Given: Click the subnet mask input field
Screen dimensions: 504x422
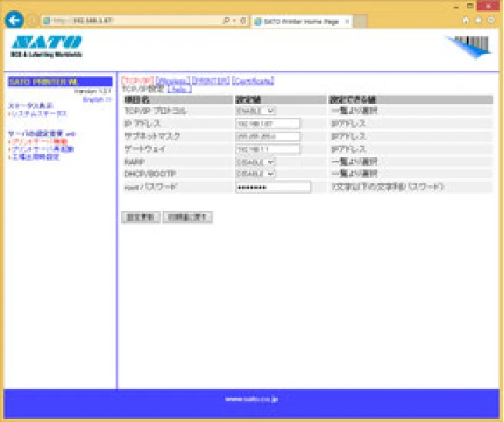Looking at the screenshot, I should 267,136.
